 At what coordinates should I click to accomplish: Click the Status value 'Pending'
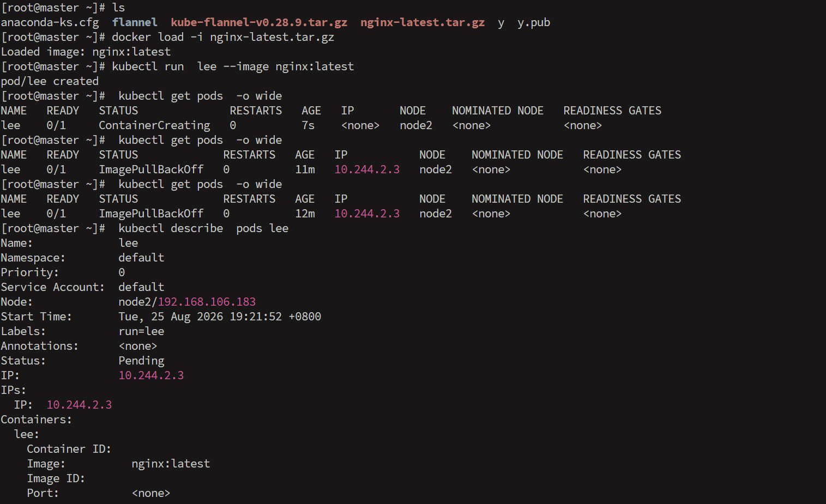click(x=141, y=361)
